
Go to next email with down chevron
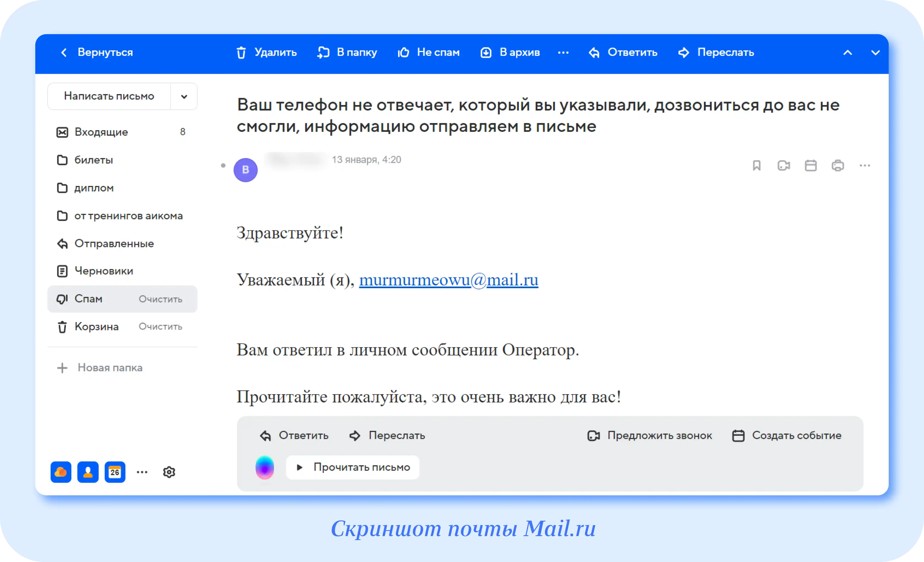pos(875,53)
